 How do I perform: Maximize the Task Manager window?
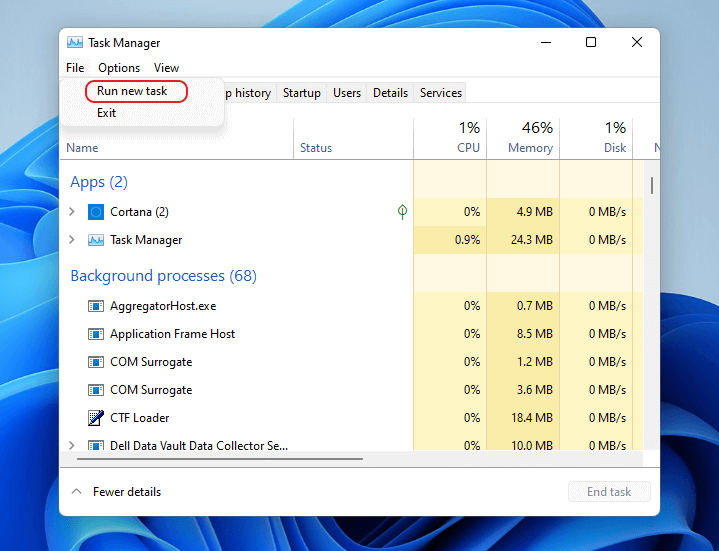[x=591, y=43]
